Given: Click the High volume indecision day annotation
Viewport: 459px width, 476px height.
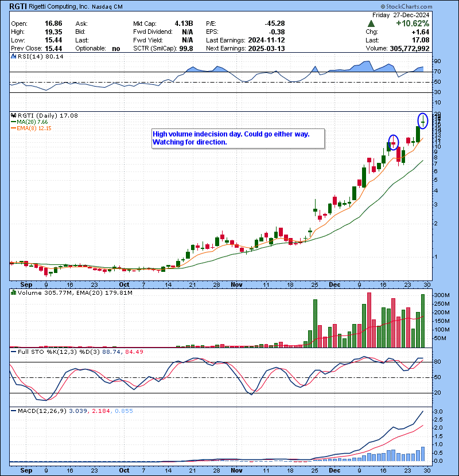Looking at the screenshot, I should click(x=238, y=138).
